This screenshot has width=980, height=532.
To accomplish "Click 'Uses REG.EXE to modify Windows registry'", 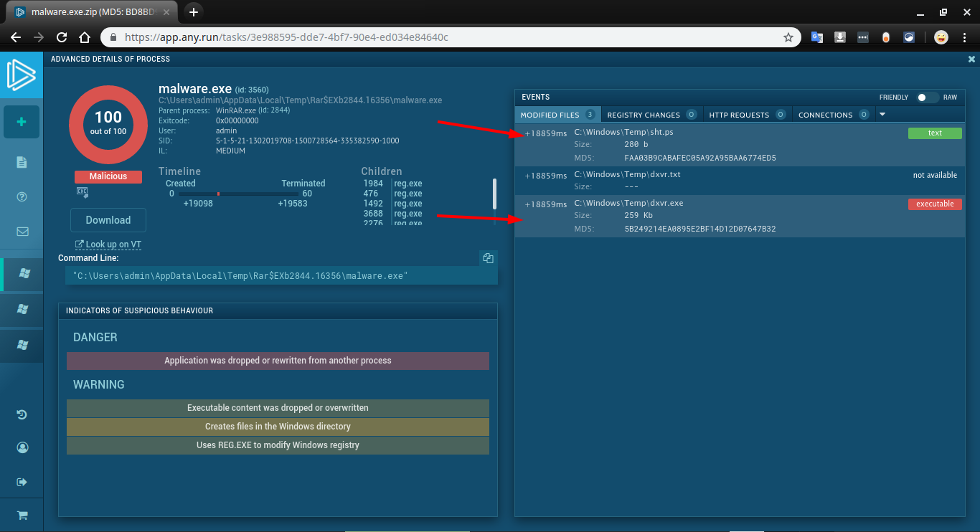I will tap(278, 445).
